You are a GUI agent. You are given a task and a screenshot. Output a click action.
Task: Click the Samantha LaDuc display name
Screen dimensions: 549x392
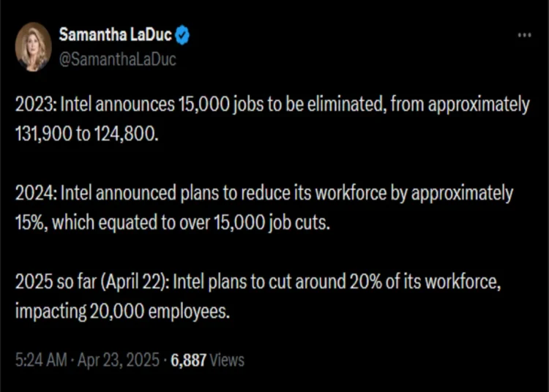pyautogui.click(x=115, y=34)
